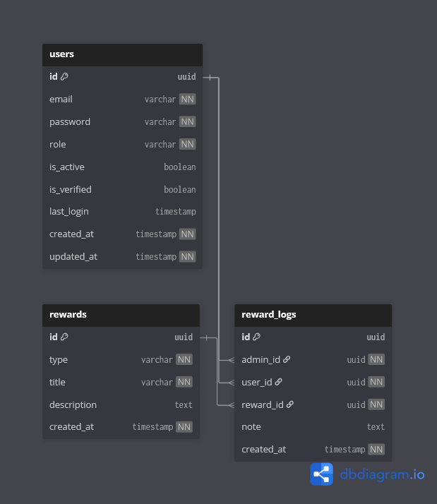The image size is (437, 504).
Task: Click the key icon beside reward_logs id
Action: (256, 337)
